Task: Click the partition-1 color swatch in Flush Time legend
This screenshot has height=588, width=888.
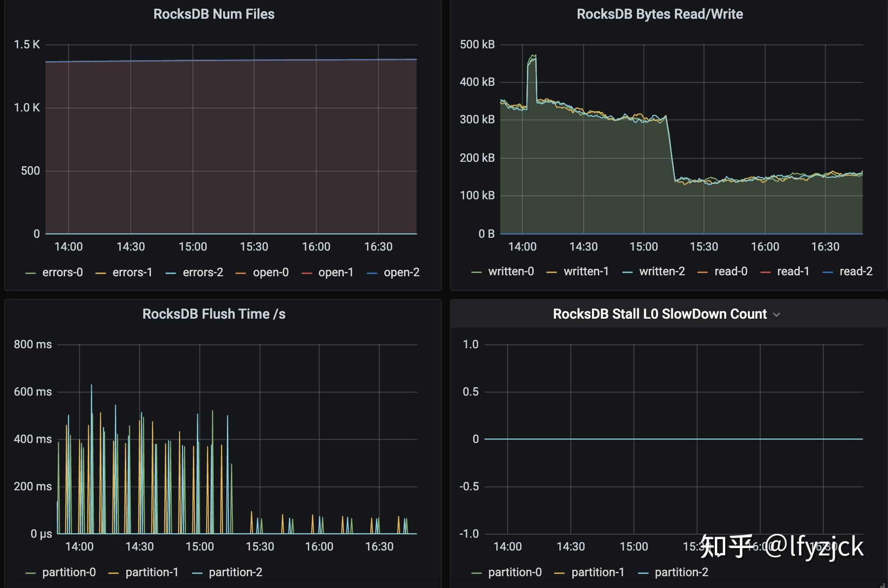Action: pos(113,573)
